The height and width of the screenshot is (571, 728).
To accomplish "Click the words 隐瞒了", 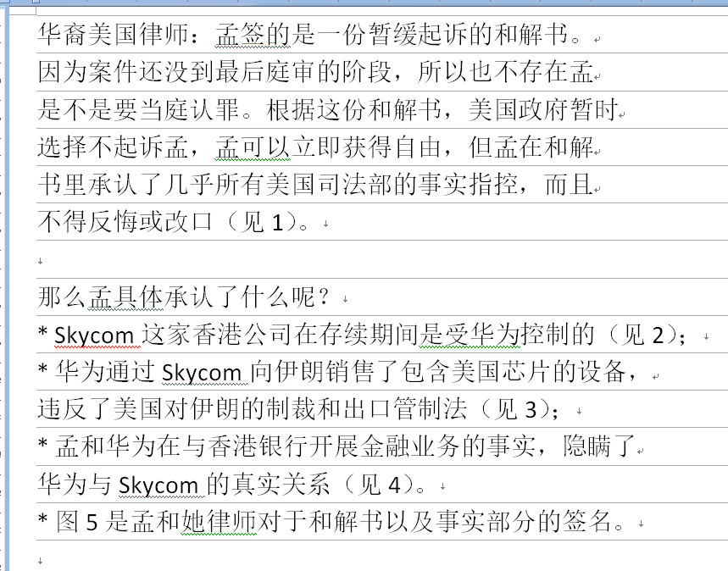I will pyautogui.click(x=599, y=446).
